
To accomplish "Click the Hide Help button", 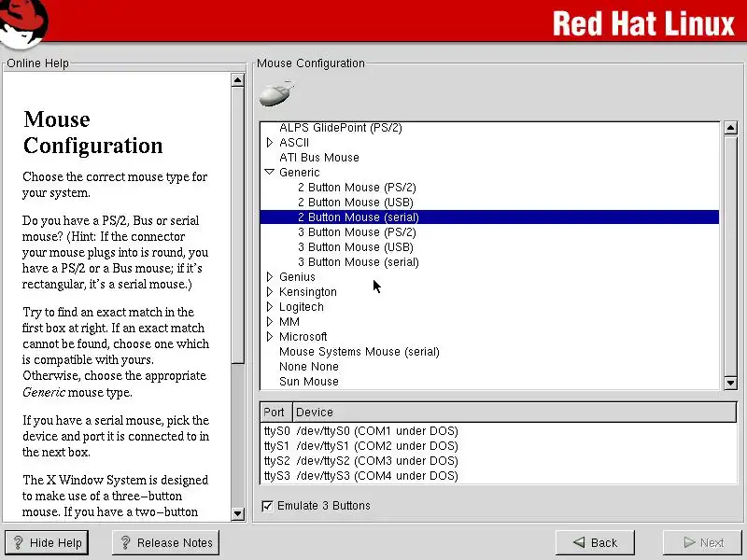I will pos(47,543).
